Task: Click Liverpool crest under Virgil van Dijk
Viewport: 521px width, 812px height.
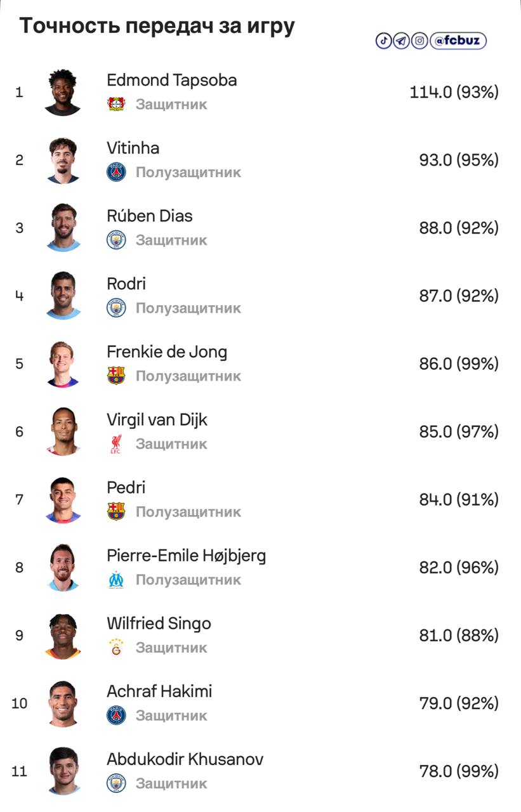Action: (116, 444)
